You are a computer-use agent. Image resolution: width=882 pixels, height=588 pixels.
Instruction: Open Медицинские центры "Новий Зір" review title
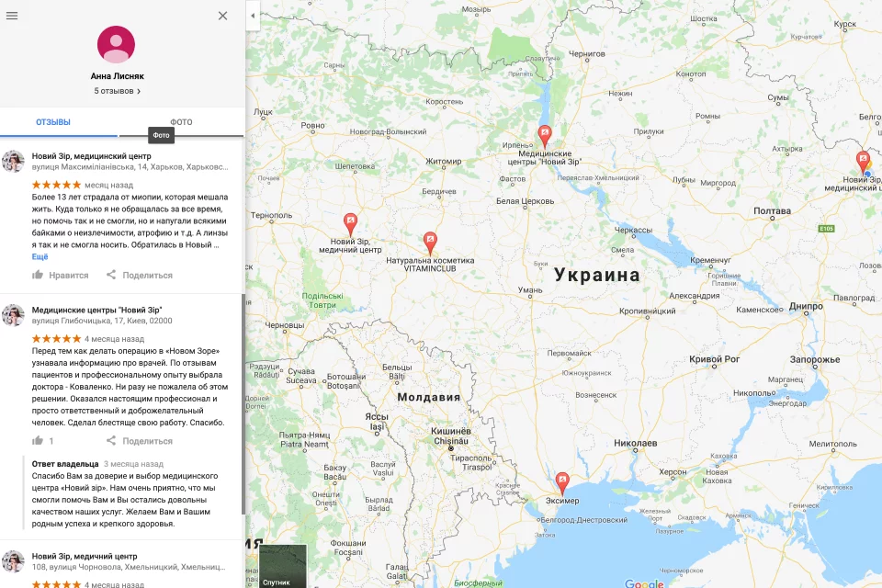[96, 310]
